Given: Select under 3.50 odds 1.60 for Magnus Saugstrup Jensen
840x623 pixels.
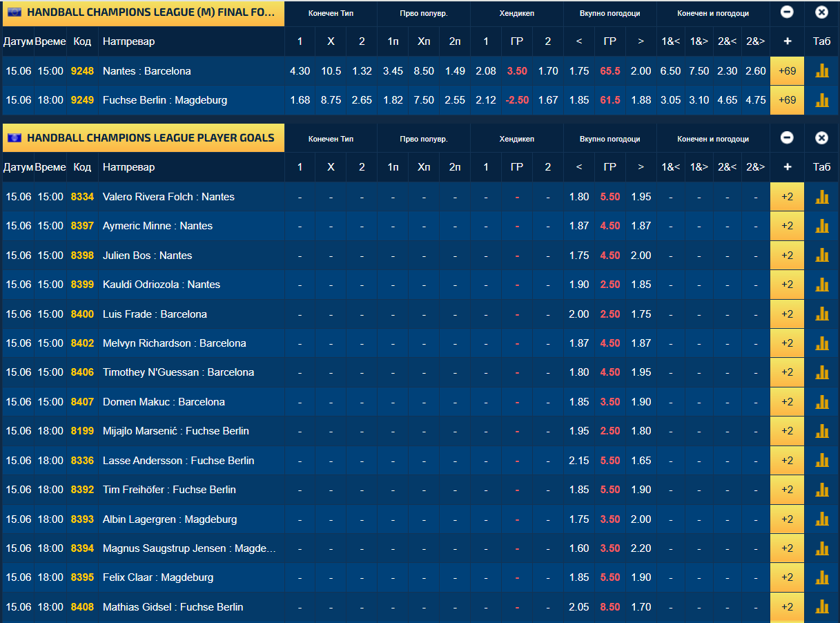Looking at the screenshot, I should [x=579, y=548].
